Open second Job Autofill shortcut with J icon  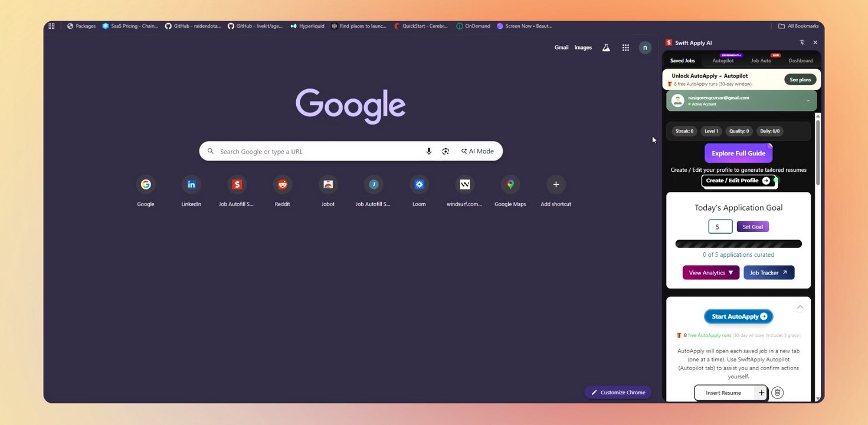[x=374, y=192]
